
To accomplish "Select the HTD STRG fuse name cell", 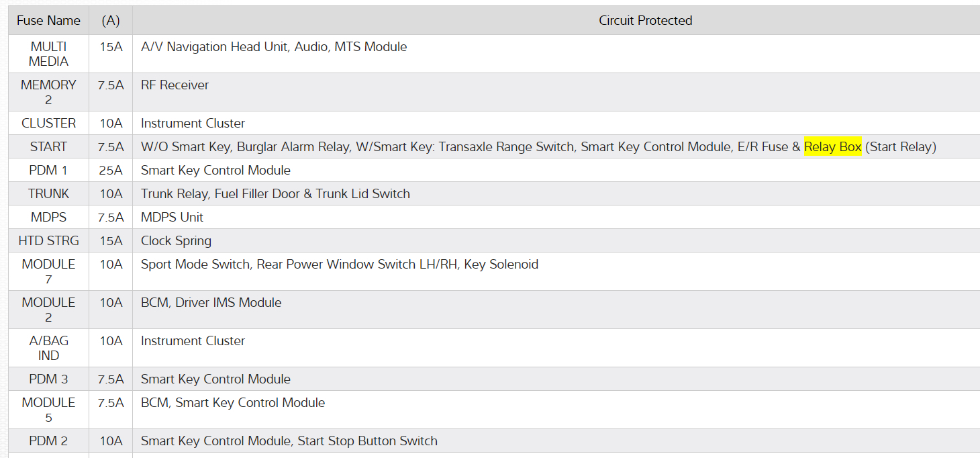I will (48, 241).
